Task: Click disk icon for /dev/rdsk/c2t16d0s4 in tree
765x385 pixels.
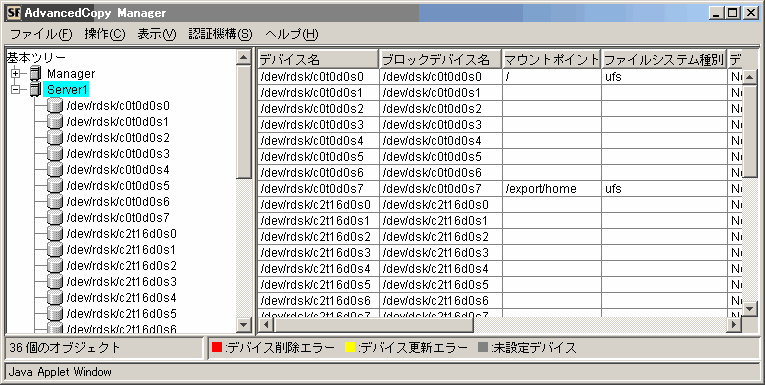Action: pyautogui.click(x=55, y=299)
